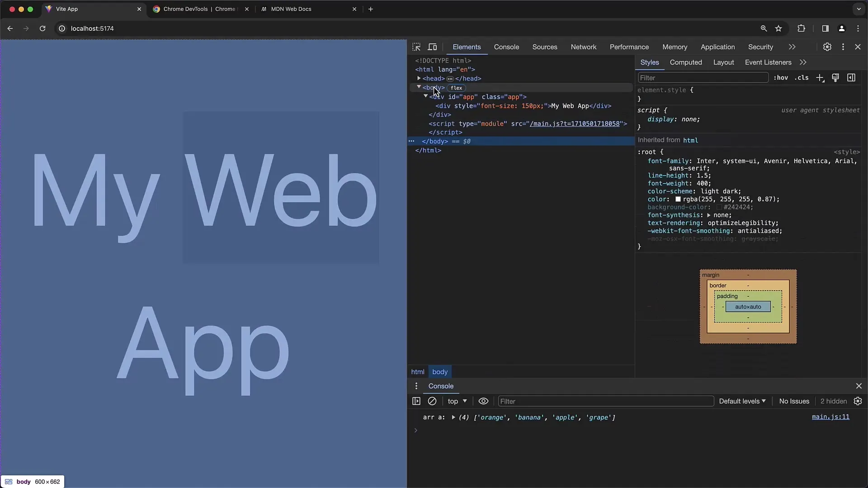Screen dimensions: 868x488
Task: Open the console drawer three-dot menu
Action: pos(416,386)
